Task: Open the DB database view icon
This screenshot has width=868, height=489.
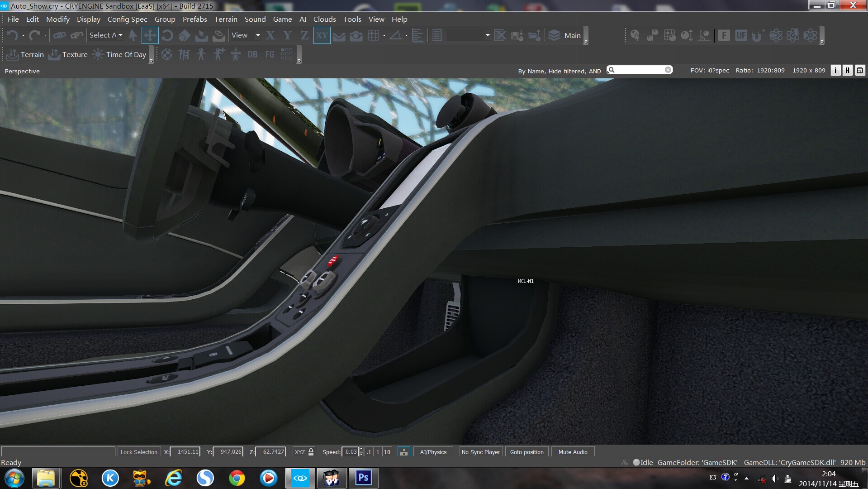Action: [252, 55]
